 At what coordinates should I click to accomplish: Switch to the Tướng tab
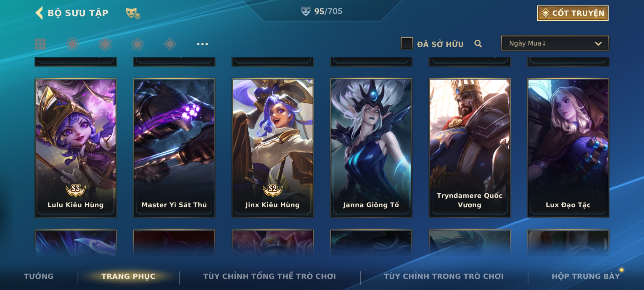tap(39, 276)
